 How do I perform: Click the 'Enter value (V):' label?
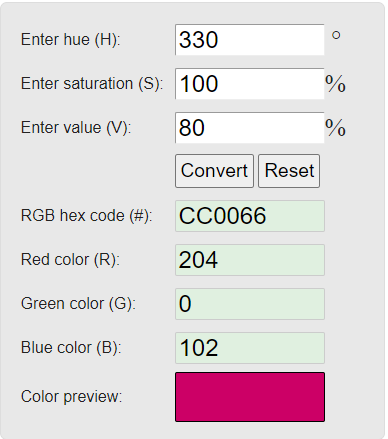click(x=76, y=128)
